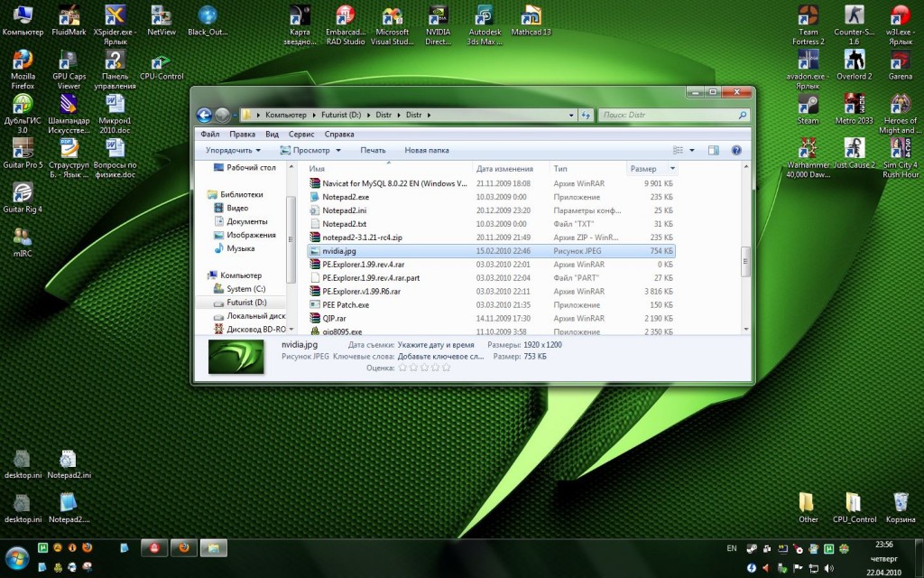Click the CPU-Control shortcut near Панель управления
The width and height of the screenshot is (924, 578).
coord(162,67)
